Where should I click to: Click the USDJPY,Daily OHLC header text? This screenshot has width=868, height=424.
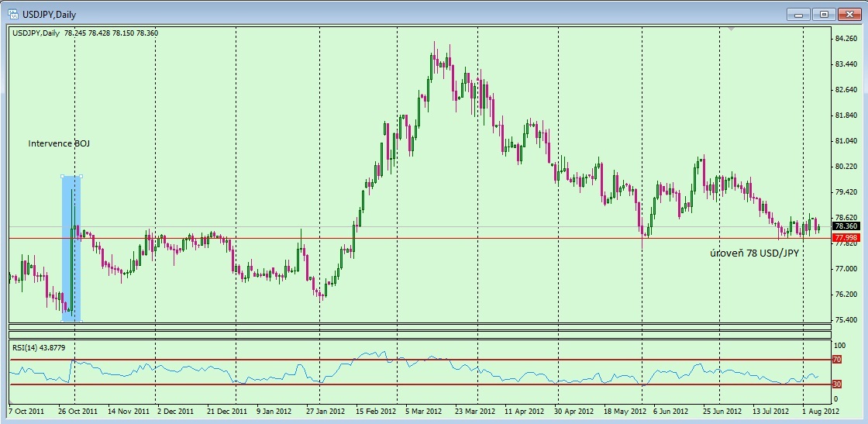(x=85, y=33)
